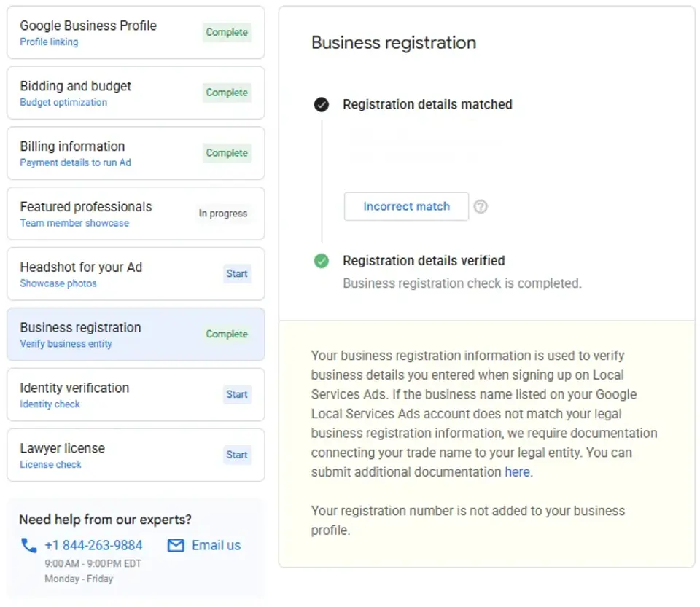Screen dimensions: 700x607
Task: Click the 'registration number is not added' notice
Action: click(x=468, y=520)
